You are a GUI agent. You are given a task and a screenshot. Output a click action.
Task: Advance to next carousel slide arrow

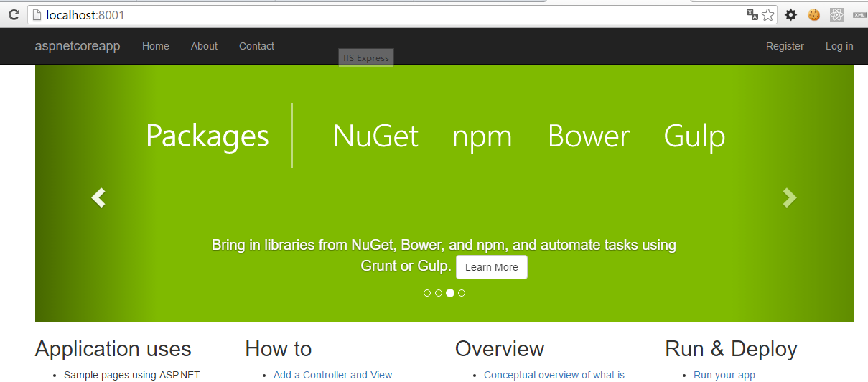tap(789, 197)
